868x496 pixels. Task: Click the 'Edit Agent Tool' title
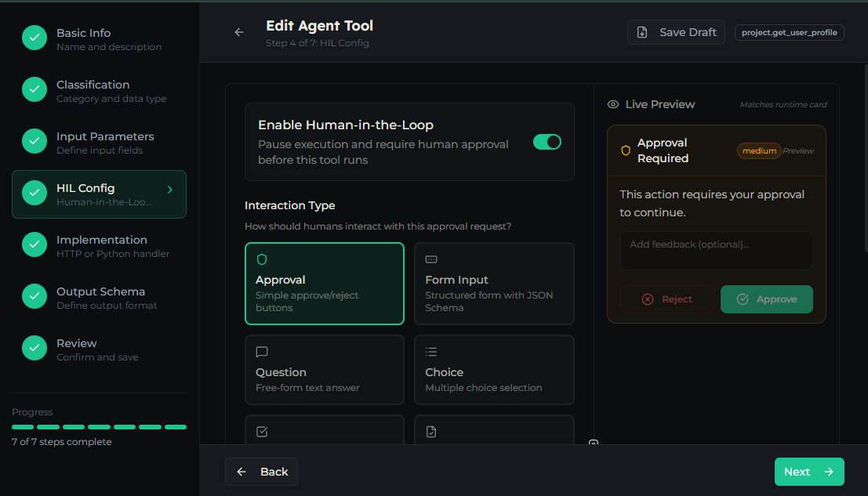click(x=319, y=26)
